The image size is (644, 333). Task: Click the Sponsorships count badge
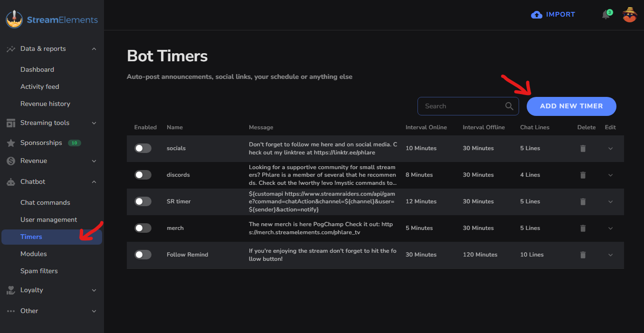(74, 143)
